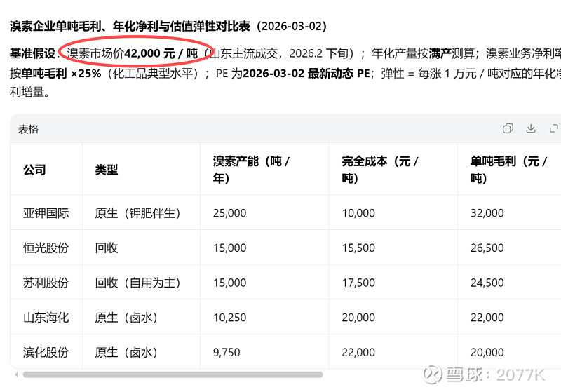Image resolution: width=561 pixels, height=392 pixels.
Task: Select the 山东海化 company cell
Action: [x=46, y=318]
